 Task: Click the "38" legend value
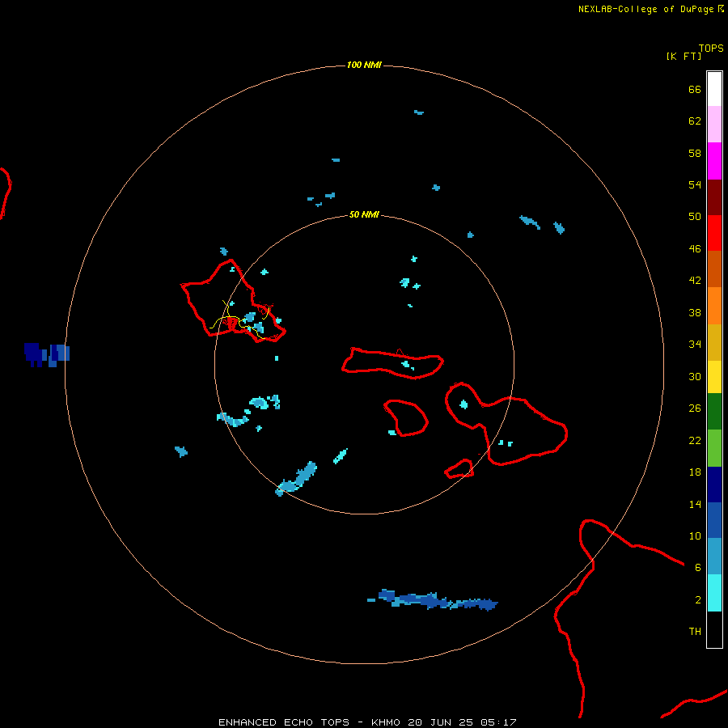[695, 313]
